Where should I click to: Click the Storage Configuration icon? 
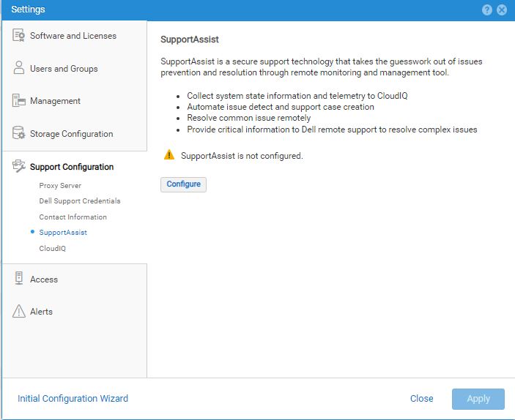[19, 134]
